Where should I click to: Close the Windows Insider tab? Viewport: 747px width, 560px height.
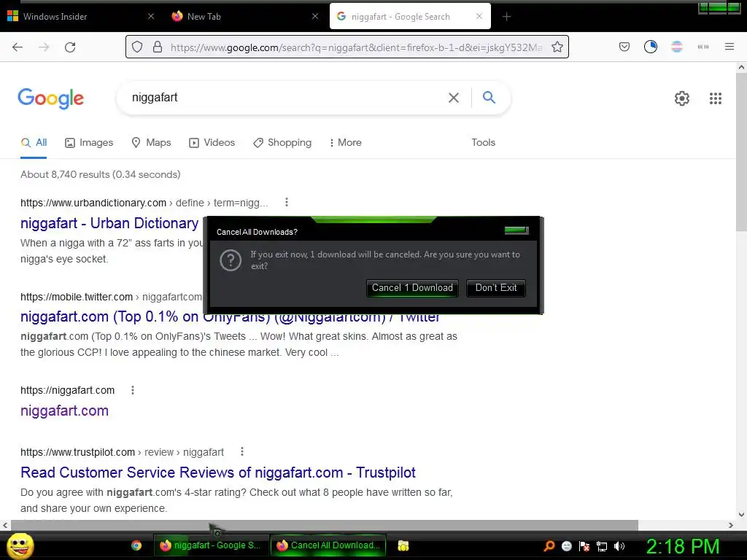coord(151,16)
